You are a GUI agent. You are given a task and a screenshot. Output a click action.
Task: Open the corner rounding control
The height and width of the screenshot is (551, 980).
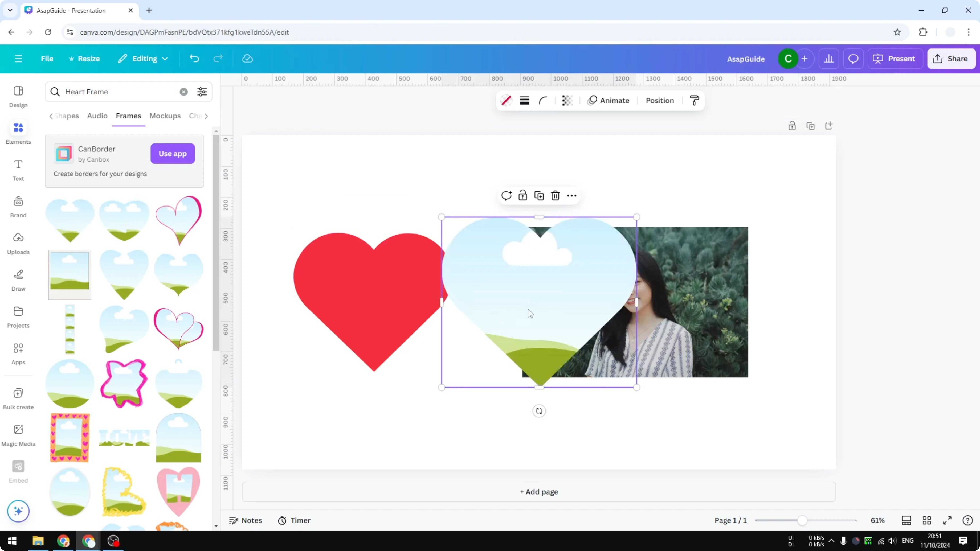543,100
